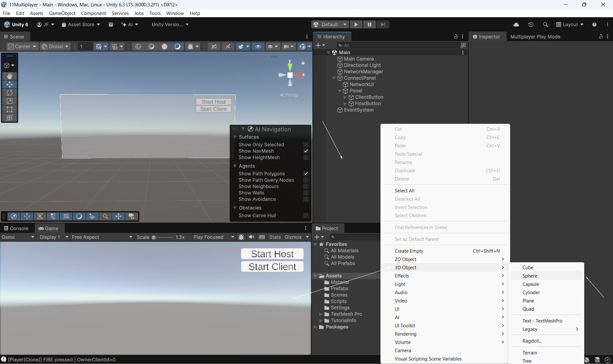This screenshot has height=364, width=613.
Task: Expand the HostButton object
Action: pyautogui.click(x=345, y=104)
